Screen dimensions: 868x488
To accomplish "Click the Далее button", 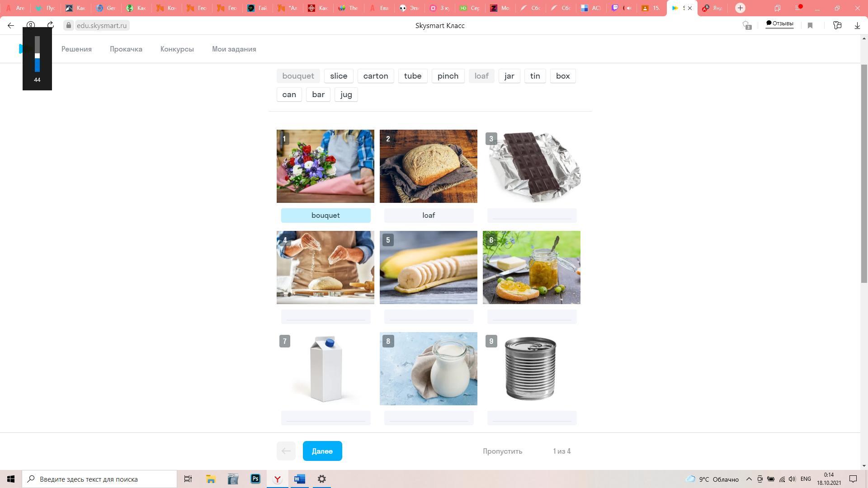I will pyautogui.click(x=322, y=451).
